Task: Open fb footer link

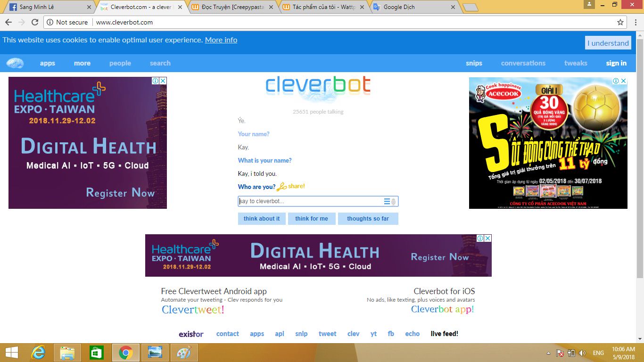Action: (x=391, y=334)
